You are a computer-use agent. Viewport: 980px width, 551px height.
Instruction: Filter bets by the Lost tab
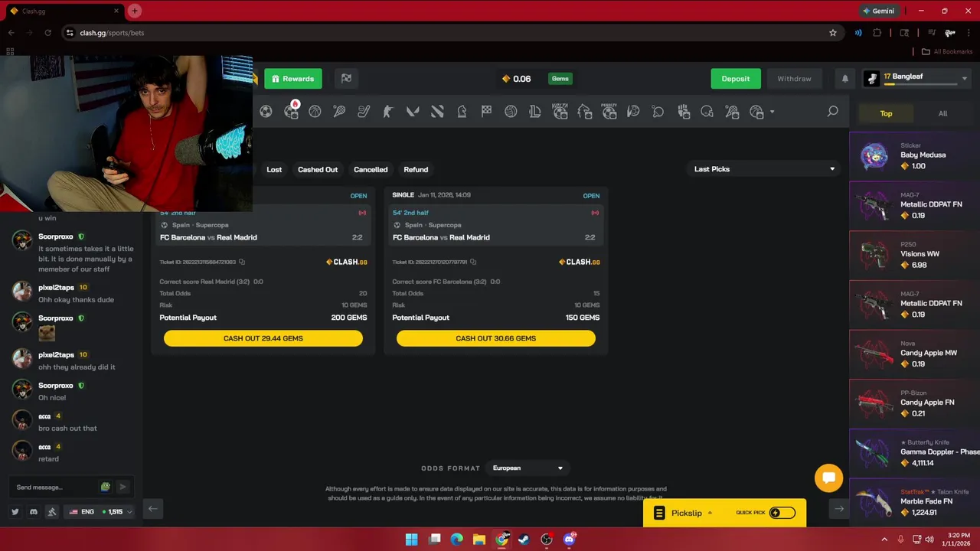[x=274, y=169]
